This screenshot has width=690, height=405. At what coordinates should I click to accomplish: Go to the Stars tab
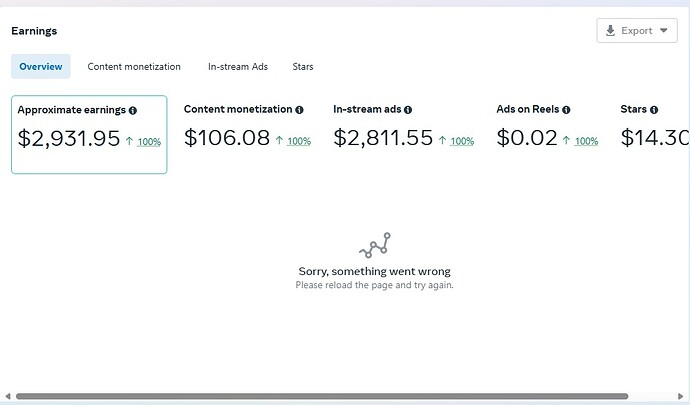303,66
